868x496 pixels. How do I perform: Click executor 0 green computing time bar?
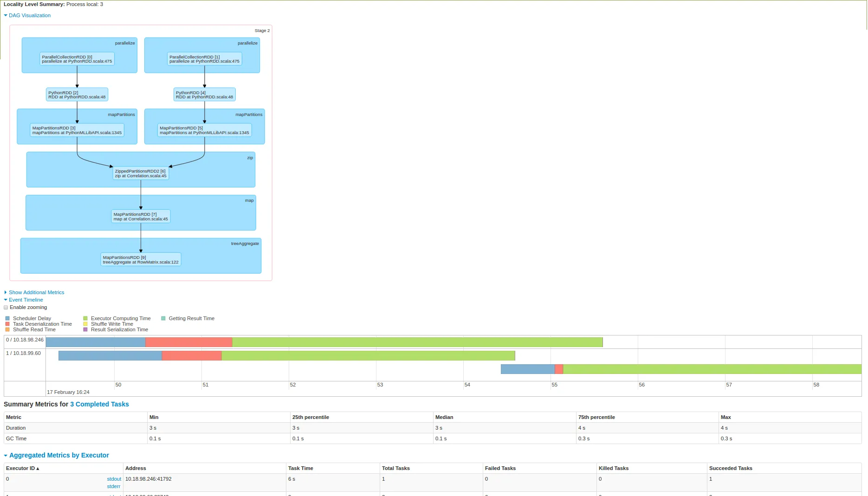417,342
